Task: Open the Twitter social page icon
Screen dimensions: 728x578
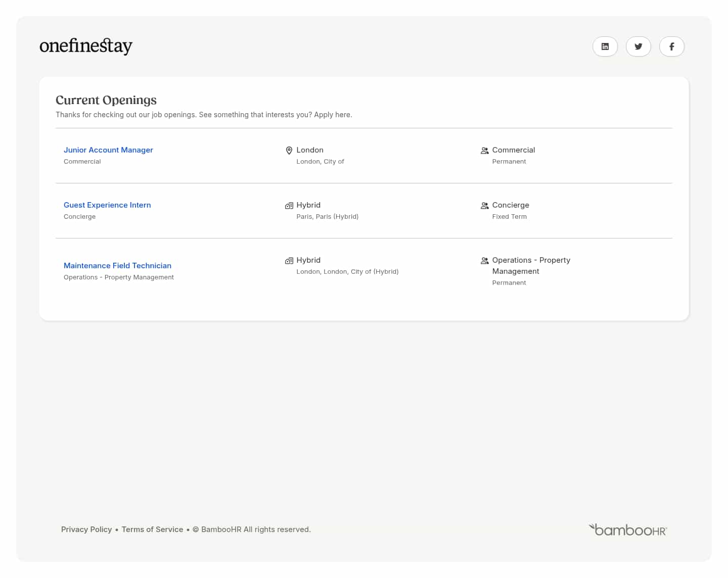Action: click(639, 46)
